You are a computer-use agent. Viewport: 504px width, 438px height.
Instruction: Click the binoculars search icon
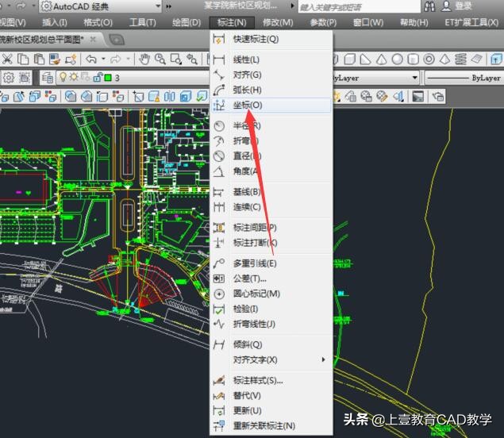pyautogui.click(x=429, y=6)
